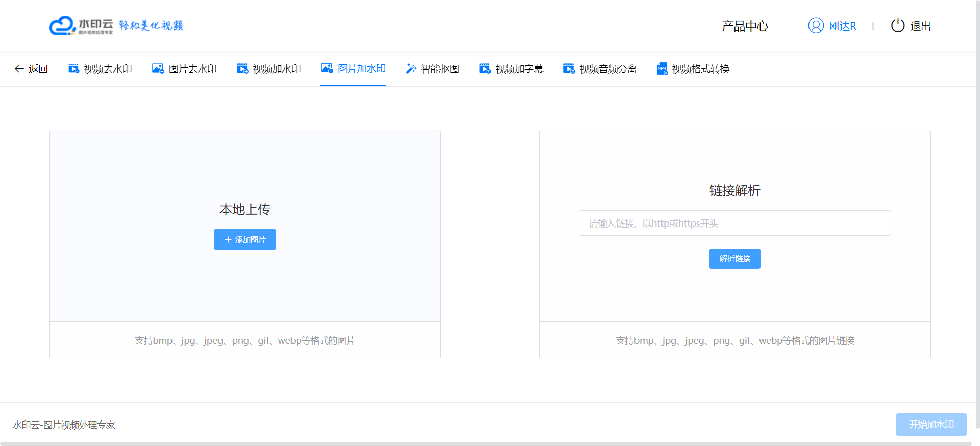The width and height of the screenshot is (980, 446).
Task: Click the 智能抠图 magic wand icon
Action: click(411, 69)
